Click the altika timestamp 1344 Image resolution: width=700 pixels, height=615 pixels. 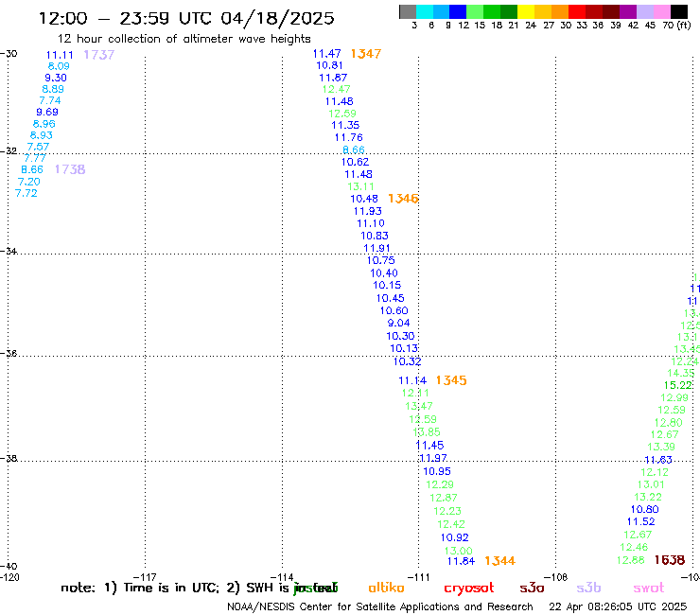point(500,560)
